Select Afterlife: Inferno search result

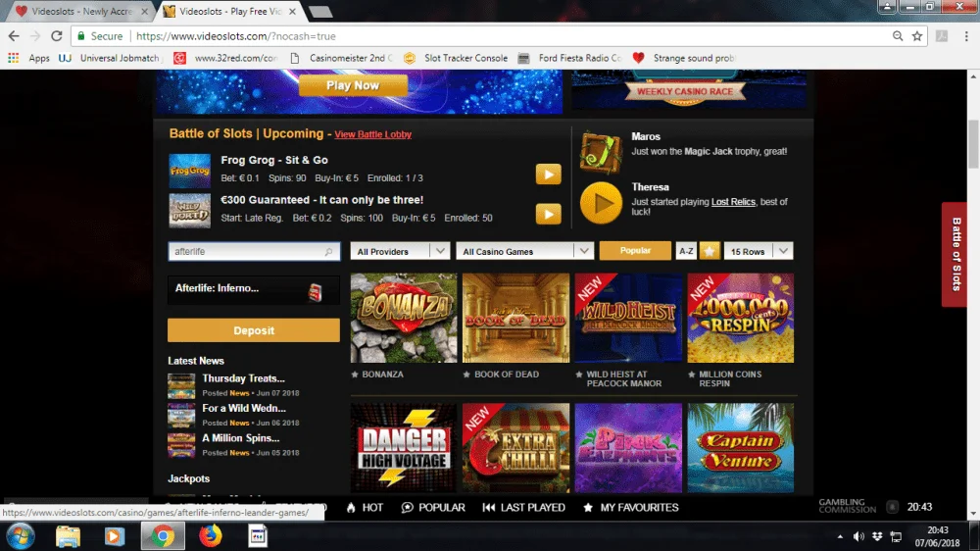[254, 289]
